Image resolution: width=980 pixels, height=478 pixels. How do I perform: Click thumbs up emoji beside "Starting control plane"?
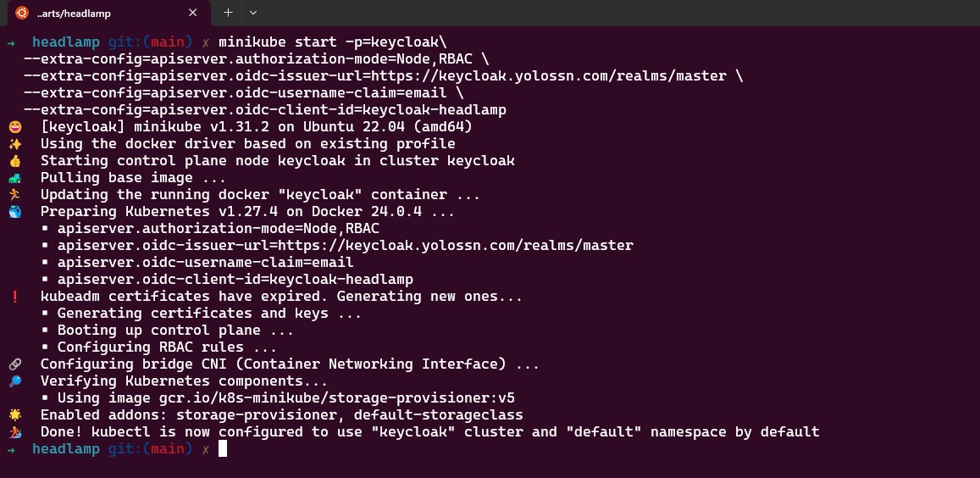click(14, 161)
